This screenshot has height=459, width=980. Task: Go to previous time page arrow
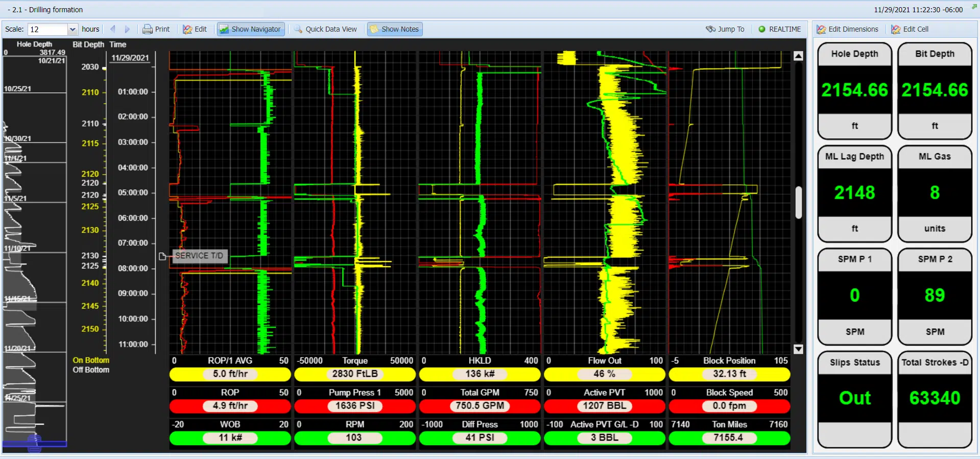113,29
